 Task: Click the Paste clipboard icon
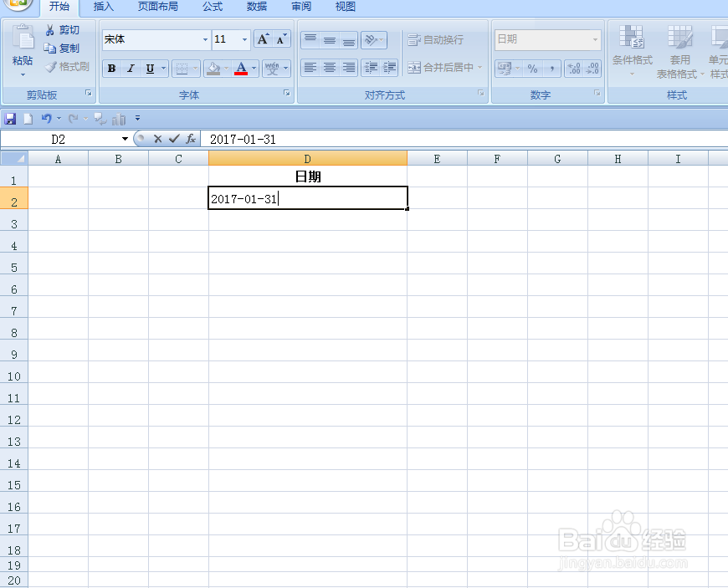coord(23,38)
